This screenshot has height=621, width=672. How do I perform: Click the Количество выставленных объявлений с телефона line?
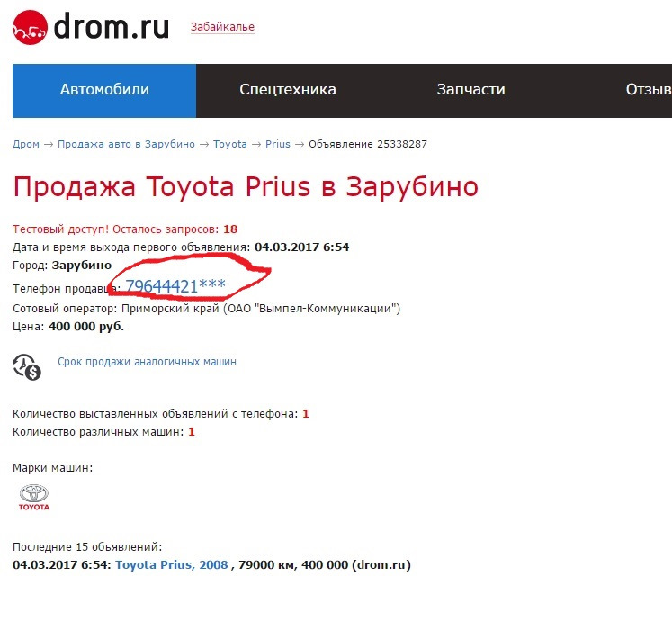(161, 414)
